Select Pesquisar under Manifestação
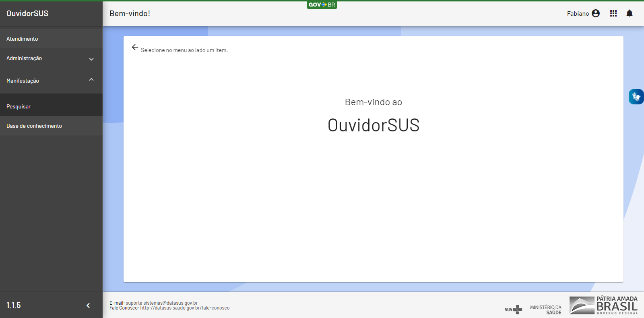This screenshot has width=644, height=318. [19, 107]
